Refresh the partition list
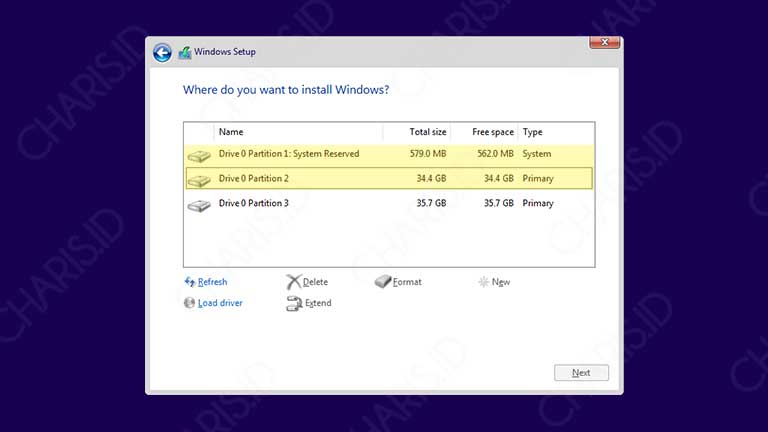The width and height of the screenshot is (768, 432). [x=213, y=282]
